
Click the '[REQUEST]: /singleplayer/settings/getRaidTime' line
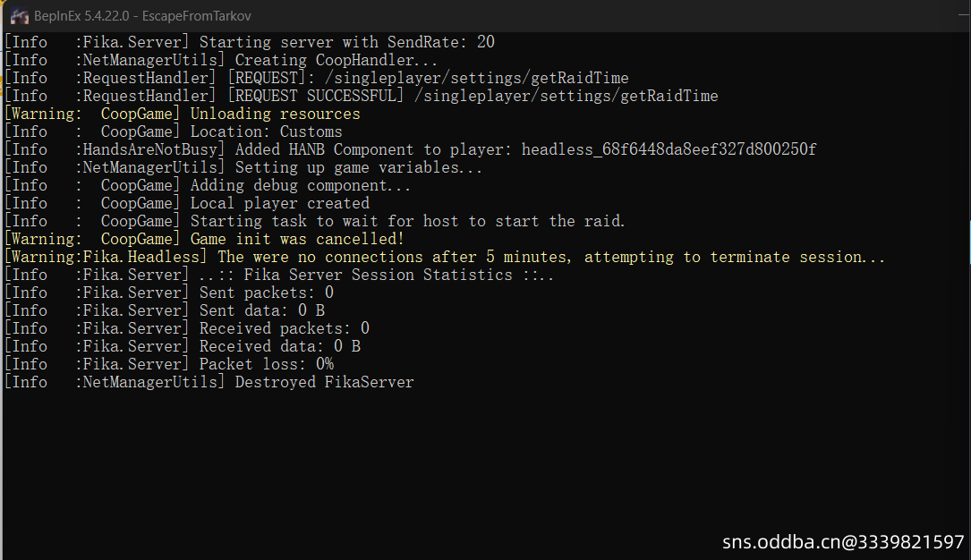coord(428,78)
